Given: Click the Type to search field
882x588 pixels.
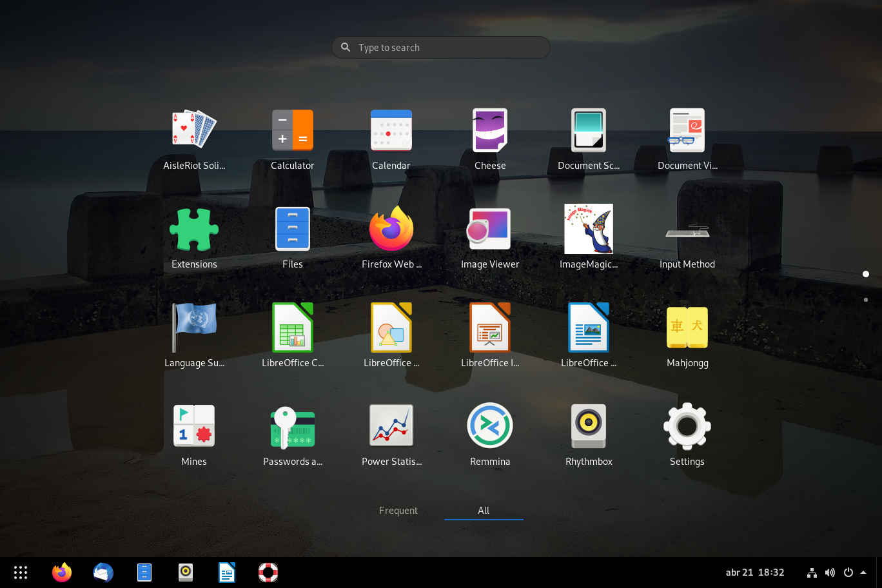Looking at the screenshot, I should [x=441, y=48].
